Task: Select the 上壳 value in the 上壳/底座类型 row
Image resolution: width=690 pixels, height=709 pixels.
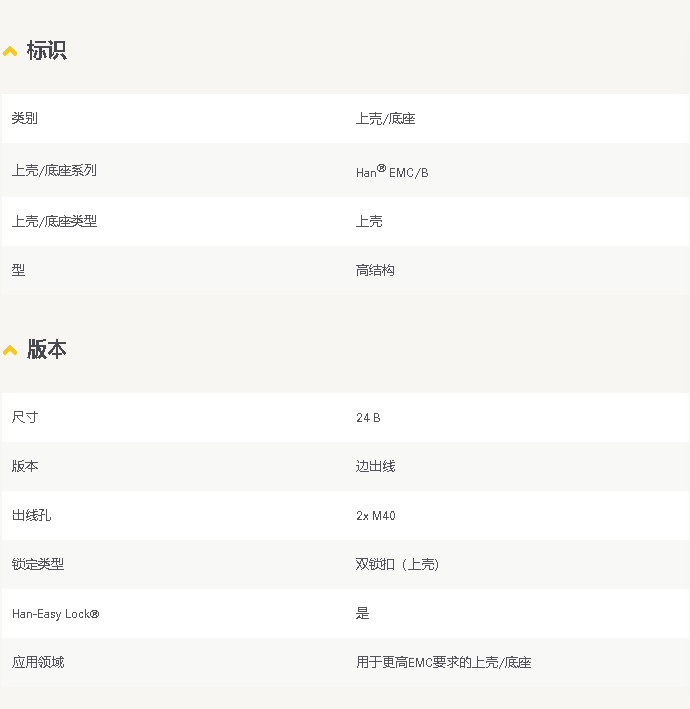Action: [x=369, y=222]
